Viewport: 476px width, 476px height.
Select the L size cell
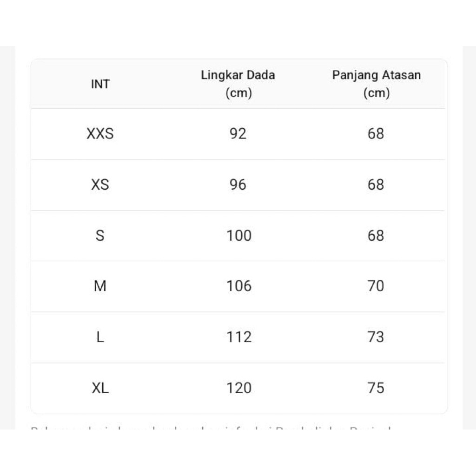[x=100, y=337]
